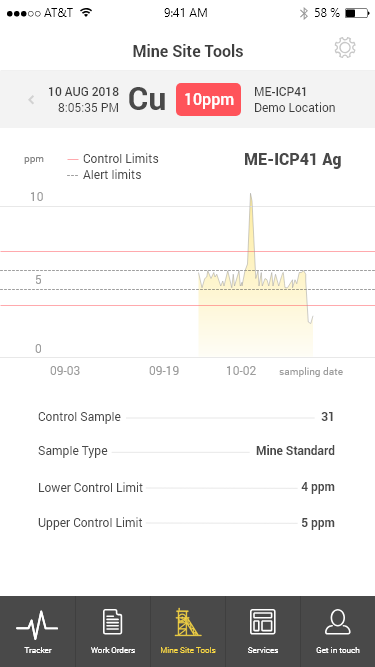Image resolution: width=375 pixels, height=667 pixels.
Task: Tap the Upper Control Limit 5 ppm row
Action: pyautogui.click(x=186, y=522)
